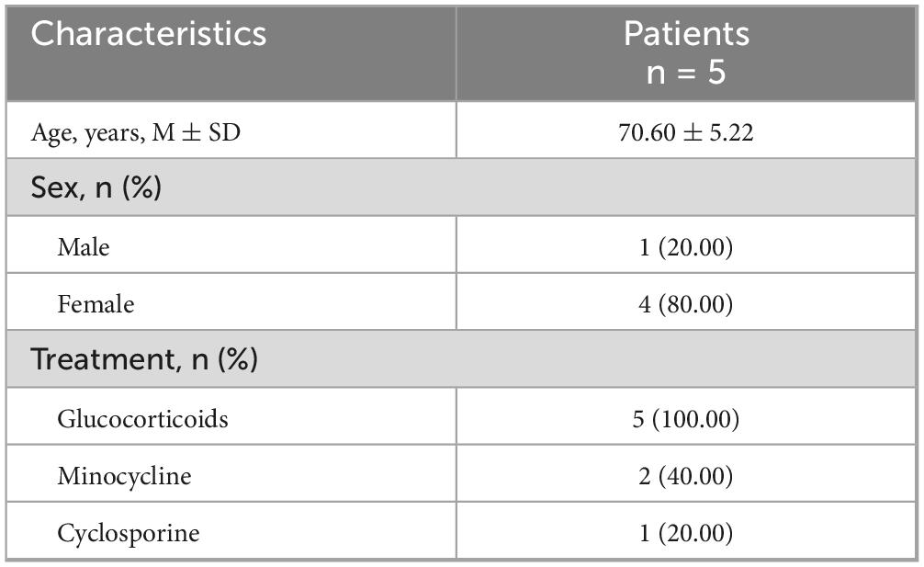Click the Cyclosporine value 1 (20.00)

(x=686, y=533)
